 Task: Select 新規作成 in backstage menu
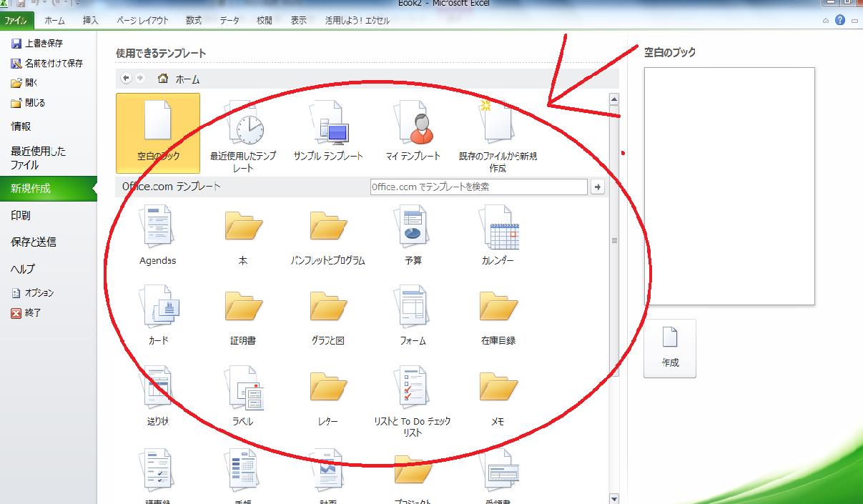tap(49, 189)
